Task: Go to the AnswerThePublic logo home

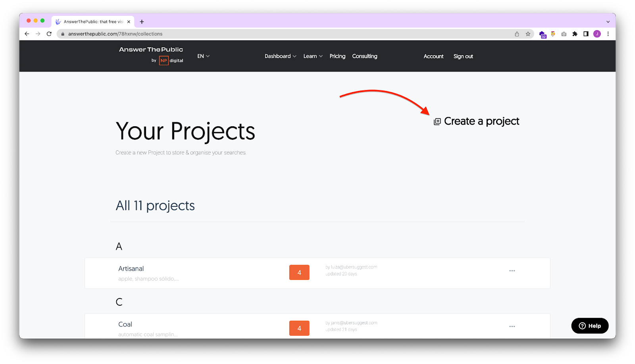Action: 151,50
